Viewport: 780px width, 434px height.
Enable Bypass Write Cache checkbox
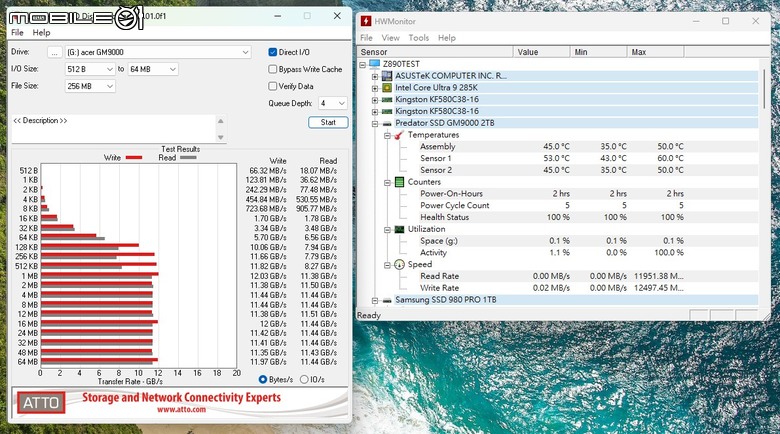coord(273,69)
